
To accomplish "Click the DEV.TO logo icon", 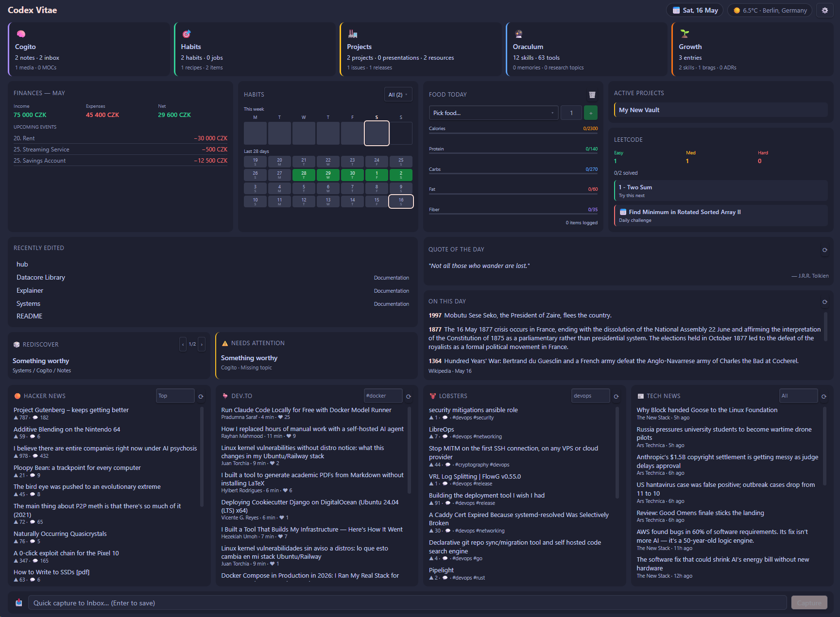I will click(225, 396).
